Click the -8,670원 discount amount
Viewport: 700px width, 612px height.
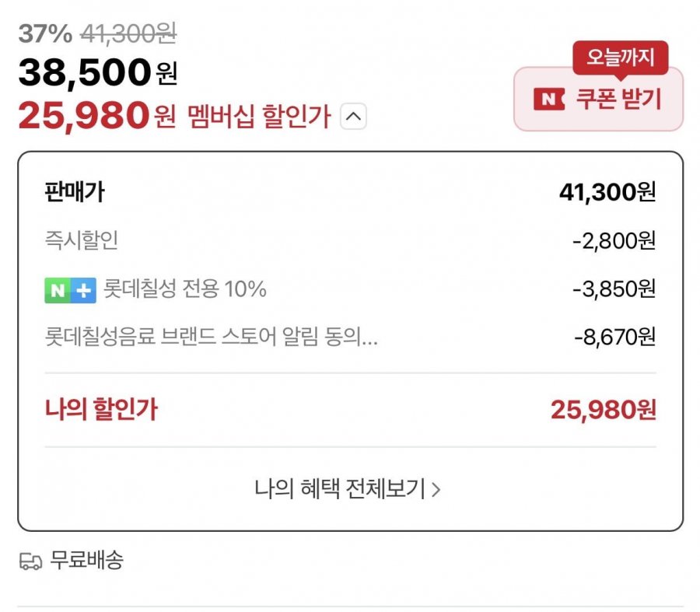(x=614, y=338)
